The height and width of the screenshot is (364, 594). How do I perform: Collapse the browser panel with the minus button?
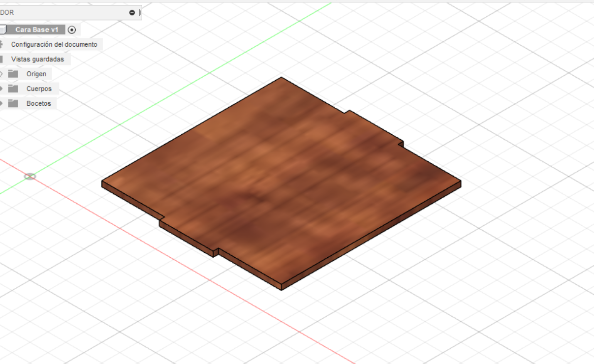coord(132,13)
